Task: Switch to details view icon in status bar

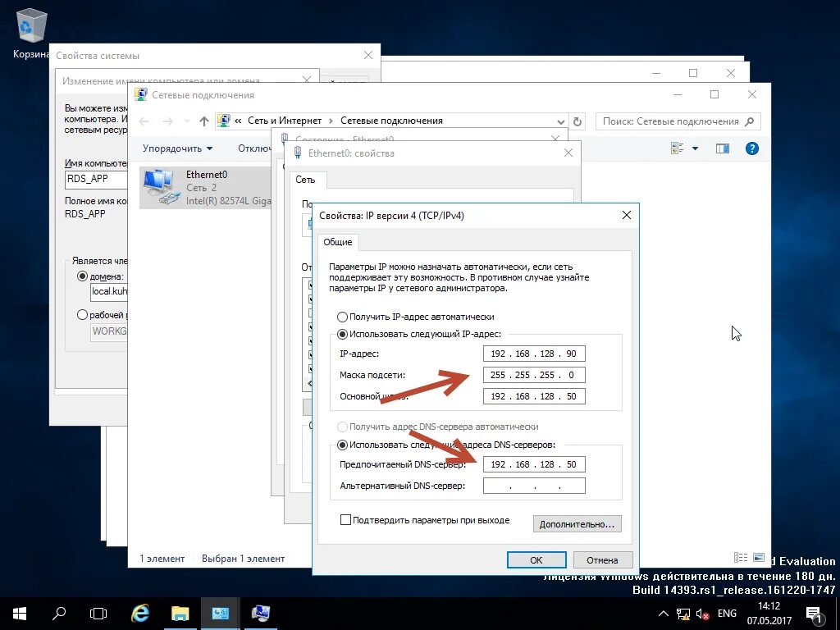Action: click(741, 558)
